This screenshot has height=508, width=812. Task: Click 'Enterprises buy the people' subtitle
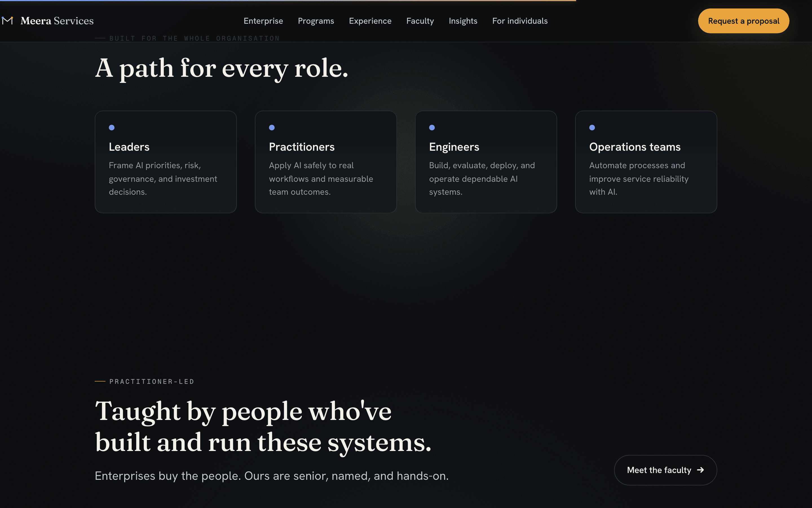(272, 476)
